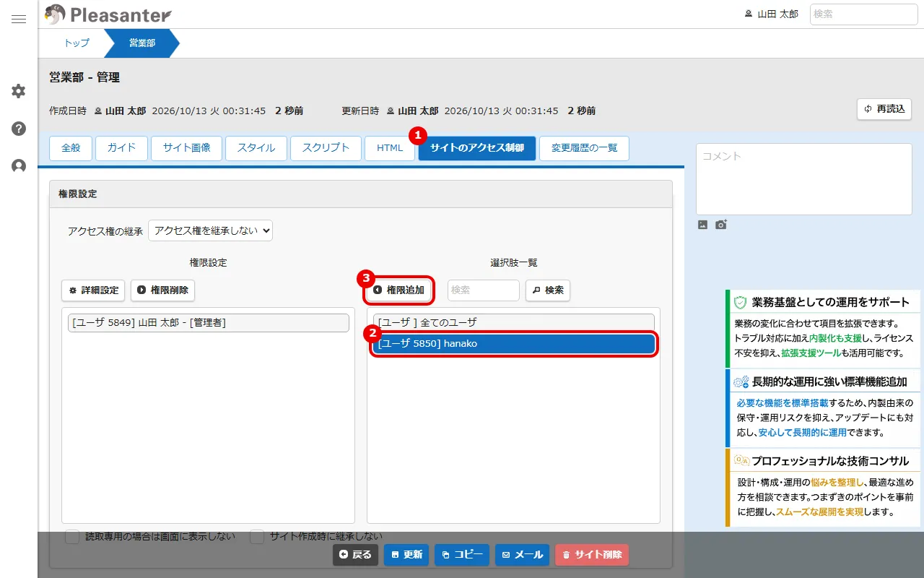Click the メール button

pos(522,555)
